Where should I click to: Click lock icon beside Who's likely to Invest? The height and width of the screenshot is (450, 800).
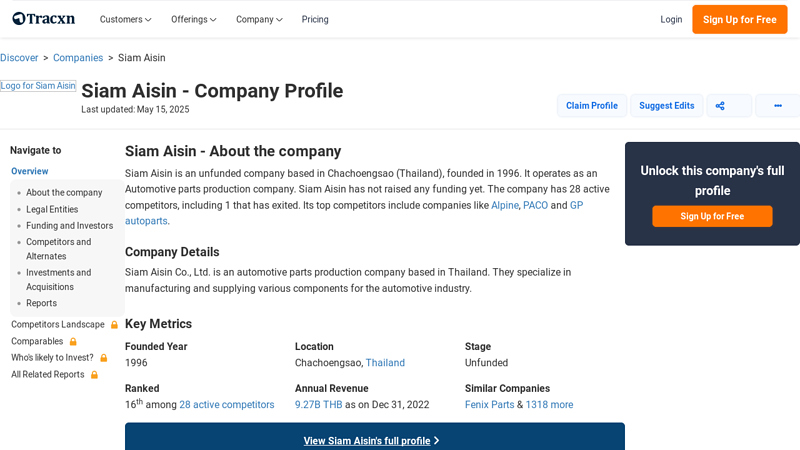point(103,358)
